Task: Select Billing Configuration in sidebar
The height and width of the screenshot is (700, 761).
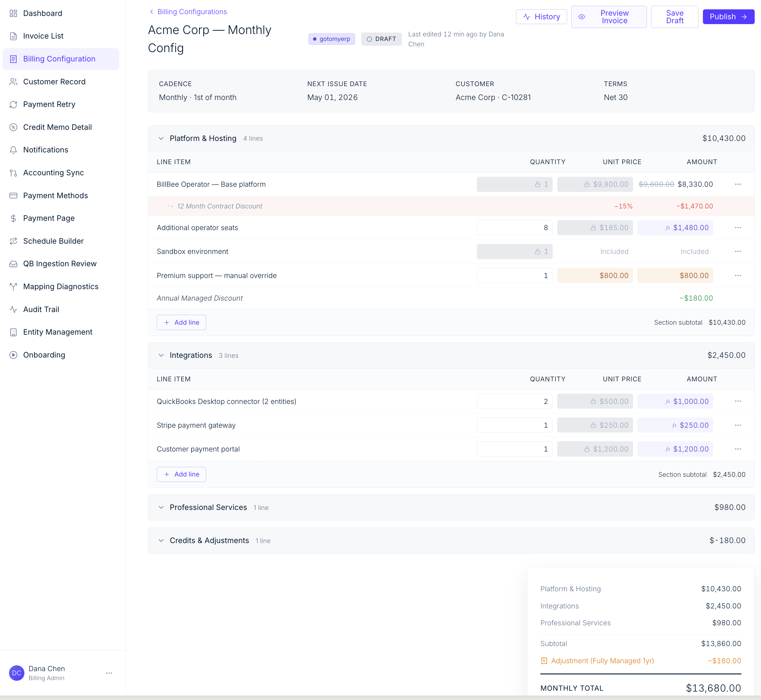Action: pyautogui.click(x=61, y=59)
